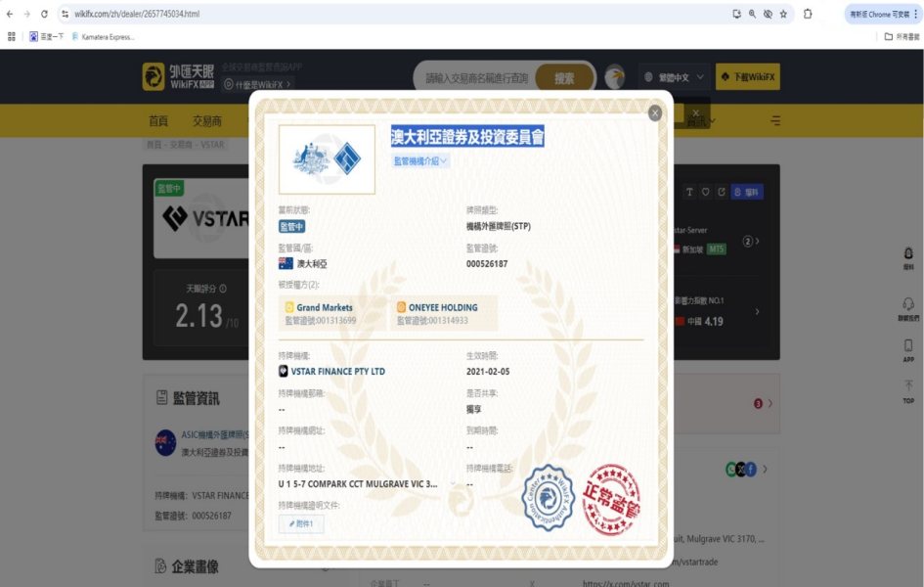Go to the 交易商 brokers tab
The width and height of the screenshot is (924, 587).
coord(207,120)
